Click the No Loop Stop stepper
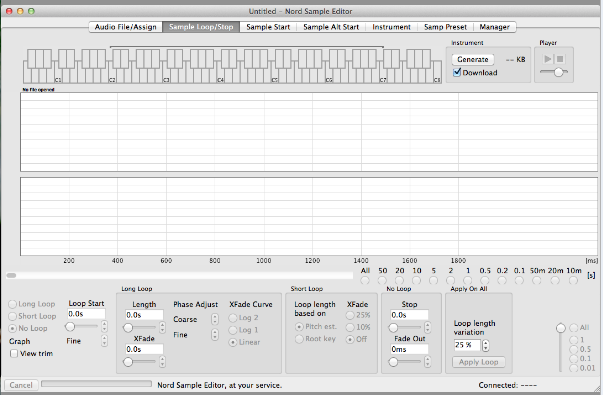Screen dimensions: 603x395 pos(427,328)
